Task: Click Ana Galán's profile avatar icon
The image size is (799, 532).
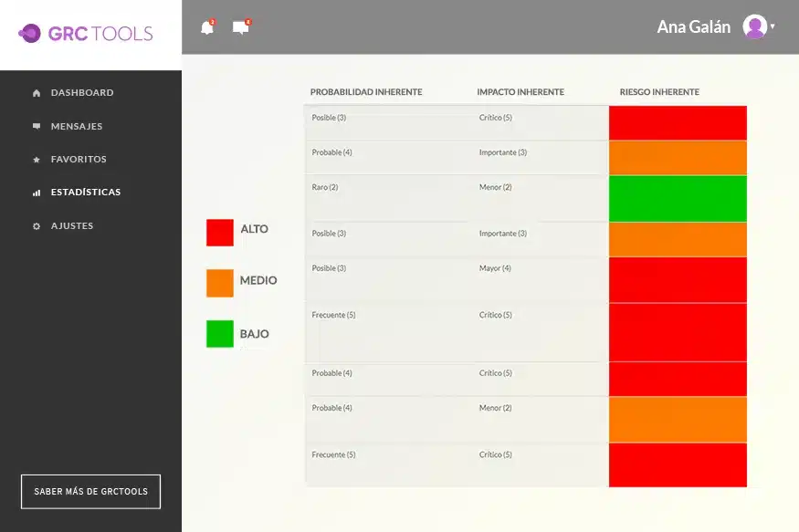Action: 756,26
